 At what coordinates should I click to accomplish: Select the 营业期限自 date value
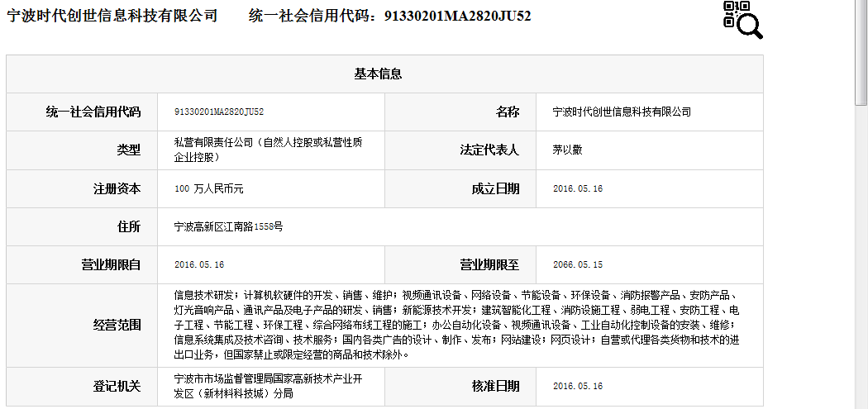[x=198, y=264]
